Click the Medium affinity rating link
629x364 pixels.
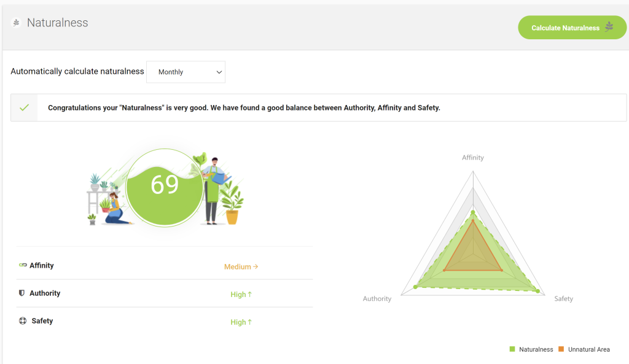pyautogui.click(x=241, y=267)
